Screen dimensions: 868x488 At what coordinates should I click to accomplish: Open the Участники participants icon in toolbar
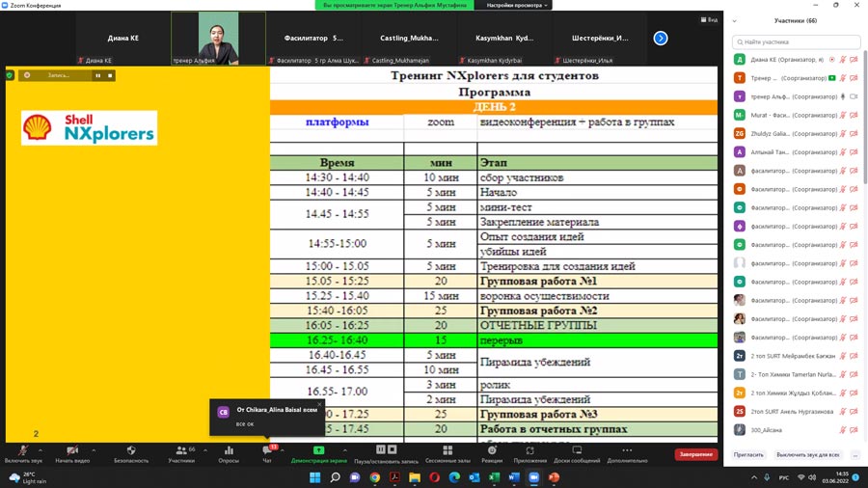coord(181,451)
